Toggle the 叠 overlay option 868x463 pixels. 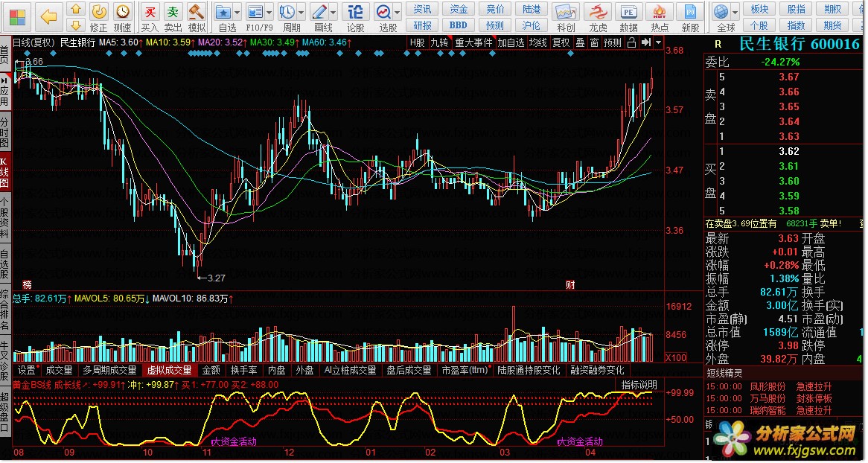[580, 42]
